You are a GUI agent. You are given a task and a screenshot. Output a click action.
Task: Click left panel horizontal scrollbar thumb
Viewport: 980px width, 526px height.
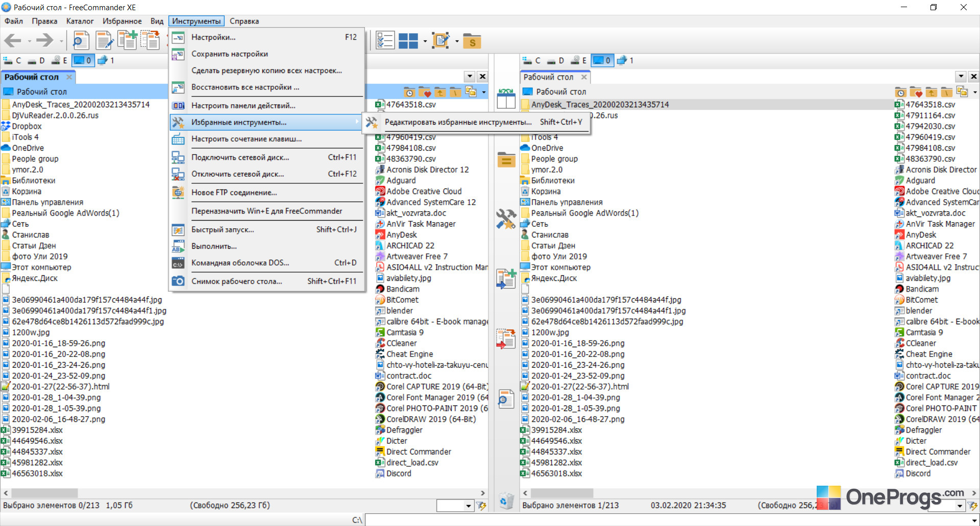tap(44, 493)
